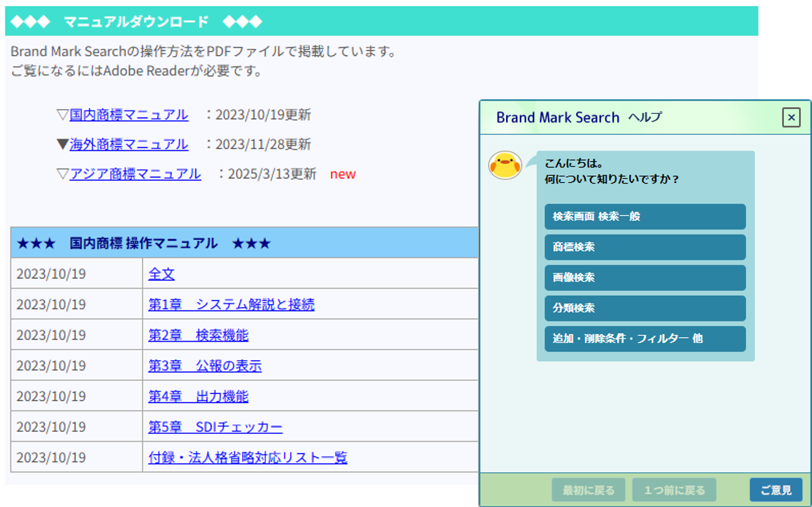Click the 2023/10/19 date beside 全文

tap(51, 274)
